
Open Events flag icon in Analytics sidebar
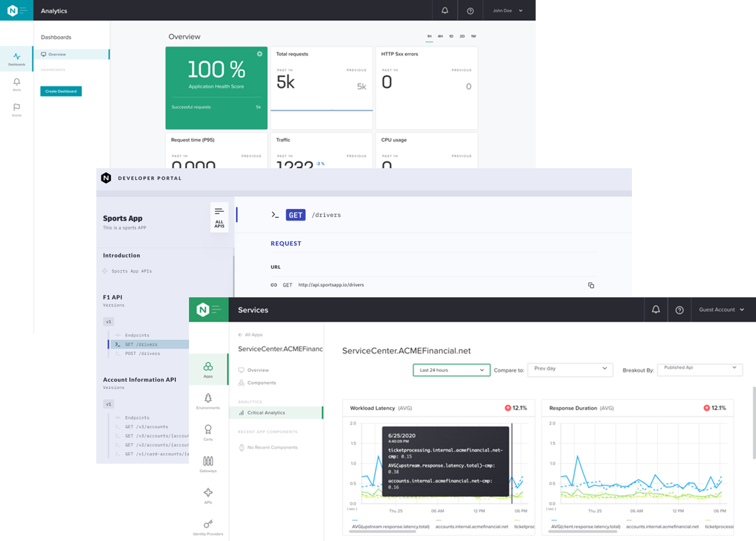click(17, 110)
